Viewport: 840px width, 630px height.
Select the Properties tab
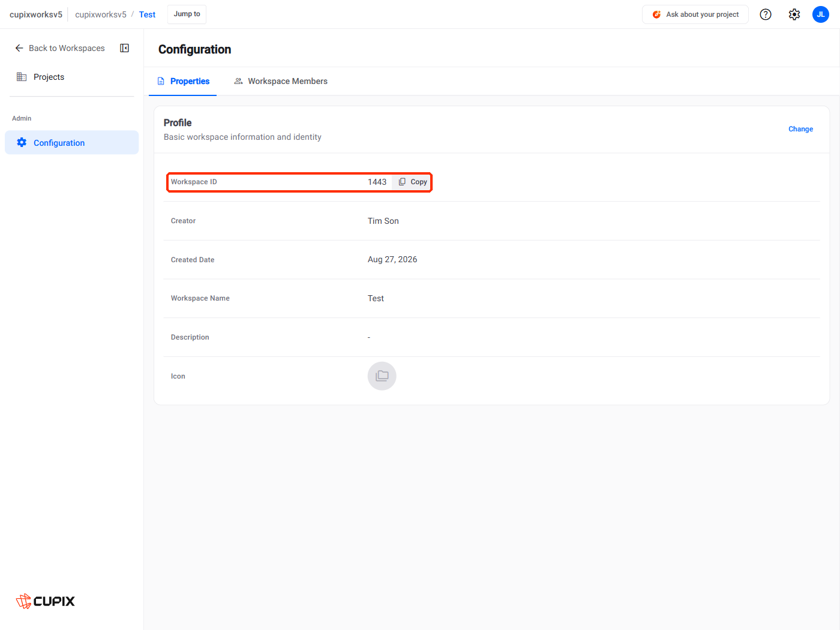pos(183,81)
